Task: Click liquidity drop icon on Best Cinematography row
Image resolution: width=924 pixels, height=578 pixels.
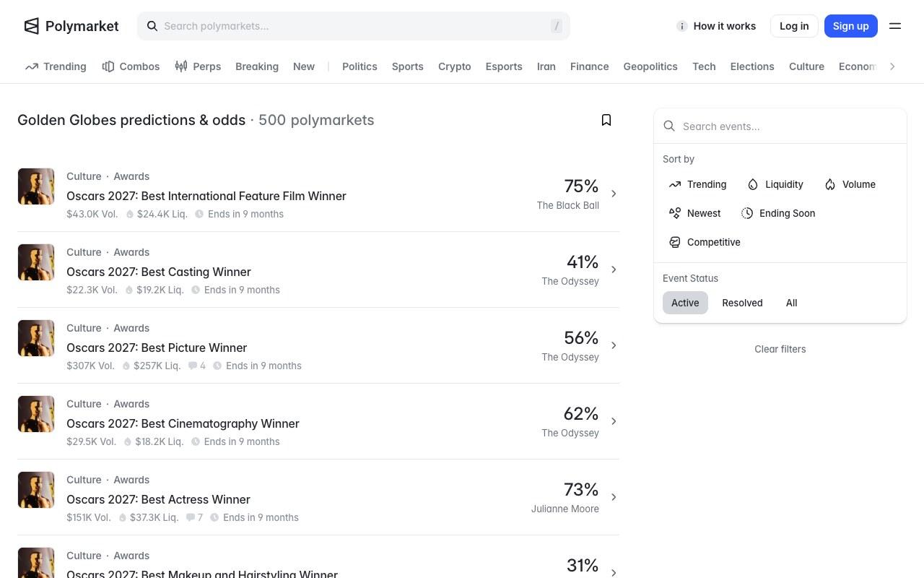Action: coord(128,441)
